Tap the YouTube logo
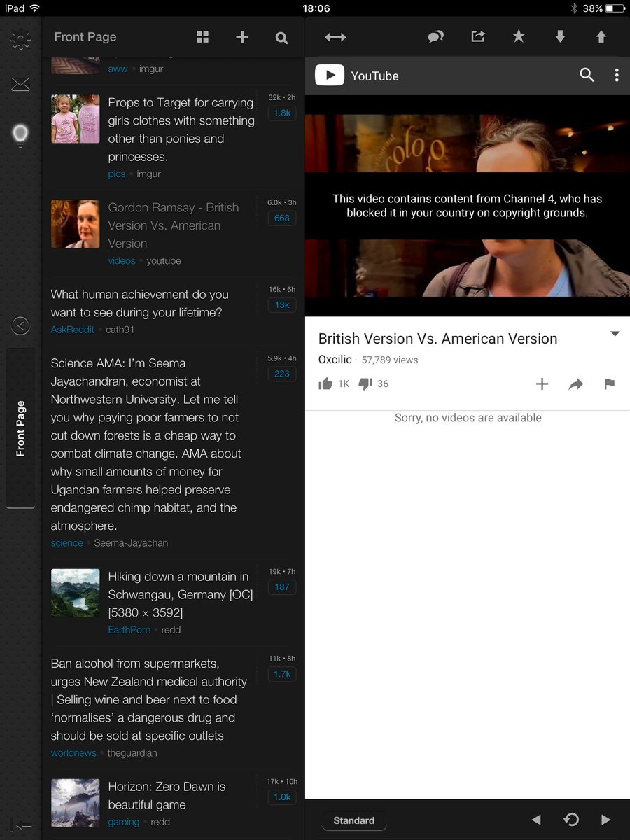Image resolution: width=630 pixels, height=840 pixels. (x=357, y=76)
